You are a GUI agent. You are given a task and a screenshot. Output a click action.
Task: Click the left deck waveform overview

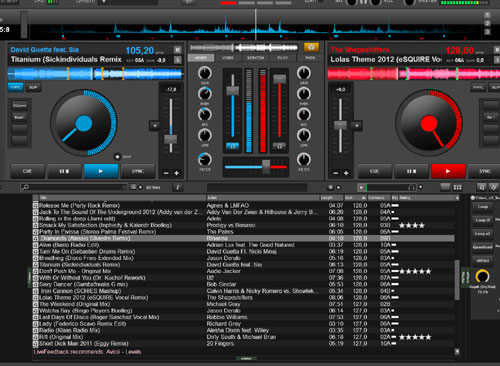[96, 74]
